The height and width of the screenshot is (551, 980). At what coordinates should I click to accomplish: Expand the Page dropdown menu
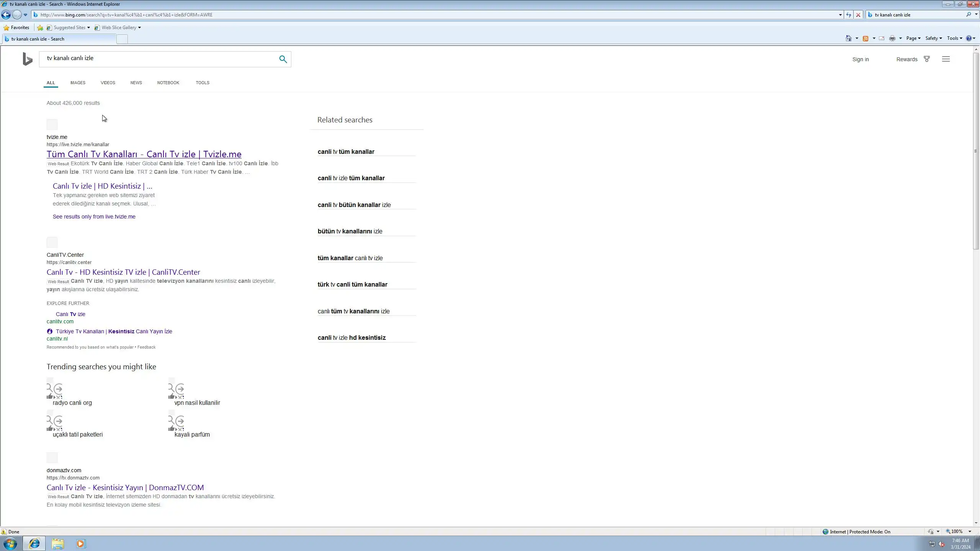pos(913,38)
